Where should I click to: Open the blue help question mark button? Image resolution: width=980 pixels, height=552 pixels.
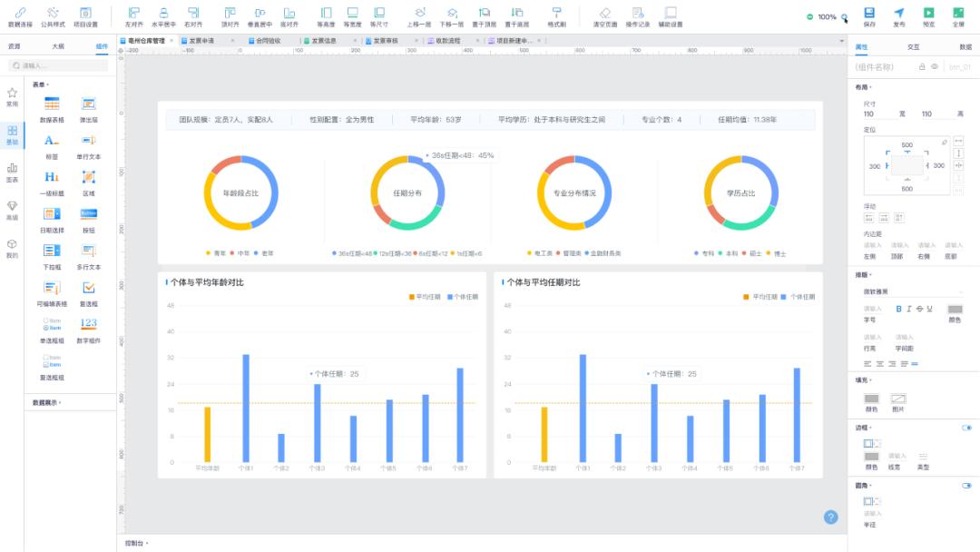pyautogui.click(x=830, y=517)
